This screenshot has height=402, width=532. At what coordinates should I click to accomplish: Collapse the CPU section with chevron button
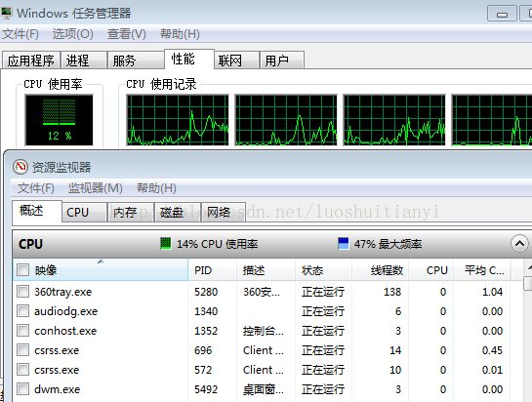[x=519, y=243]
